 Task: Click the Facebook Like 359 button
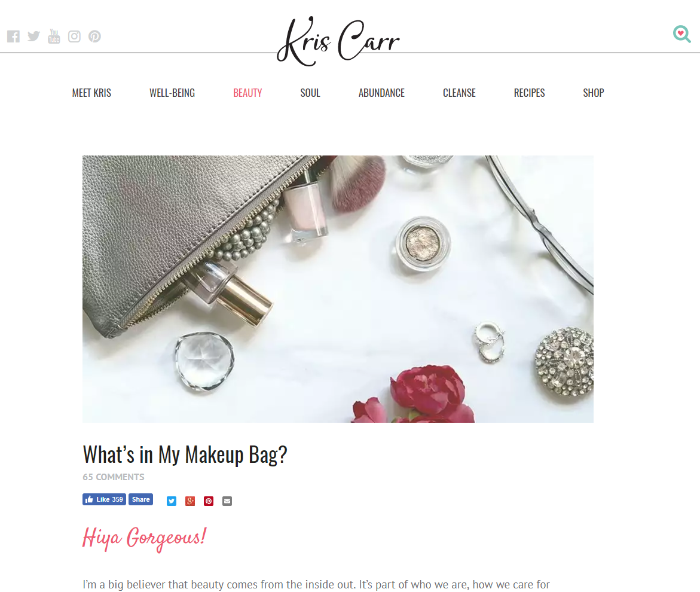(x=105, y=499)
